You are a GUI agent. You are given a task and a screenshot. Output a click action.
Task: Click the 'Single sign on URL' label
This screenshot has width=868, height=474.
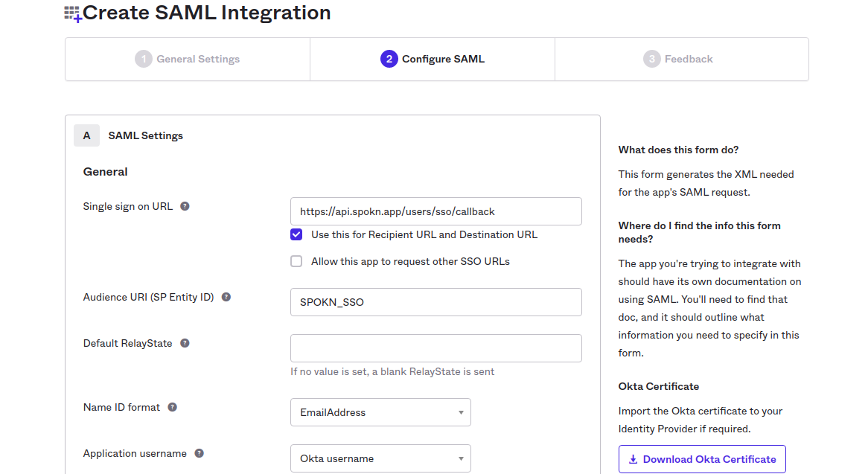[128, 206]
